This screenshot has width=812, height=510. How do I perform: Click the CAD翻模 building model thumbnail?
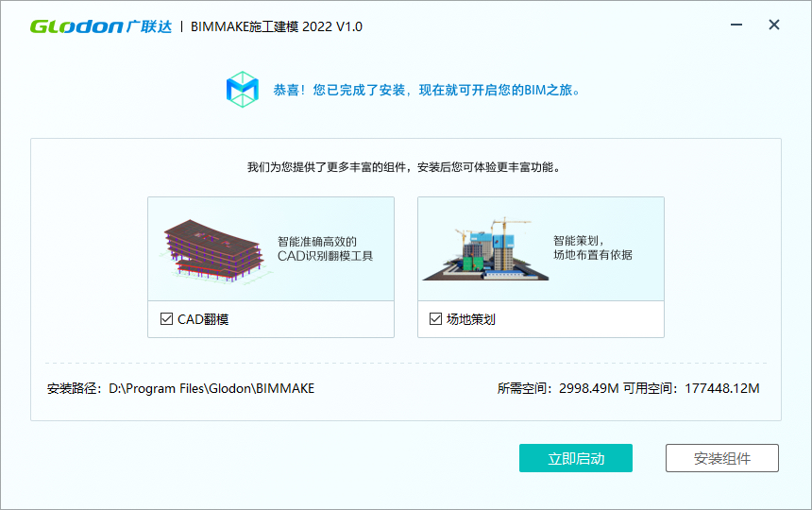(214, 250)
